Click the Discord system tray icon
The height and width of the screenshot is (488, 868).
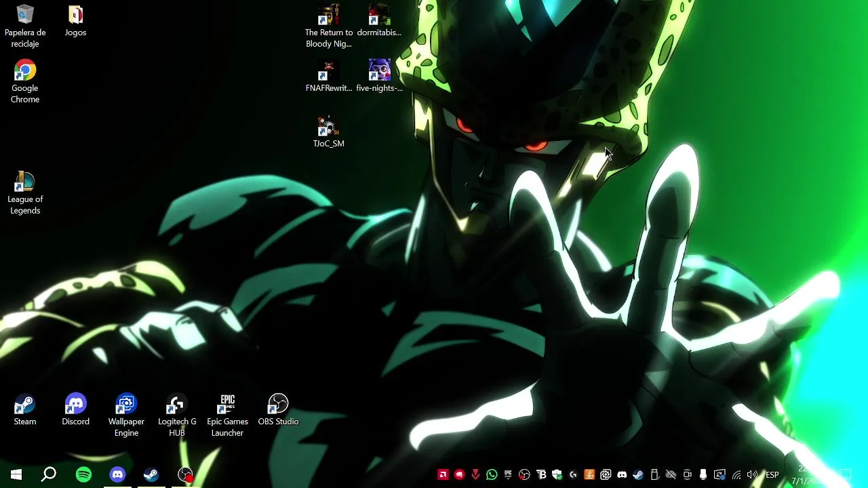pyautogui.click(x=622, y=474)
